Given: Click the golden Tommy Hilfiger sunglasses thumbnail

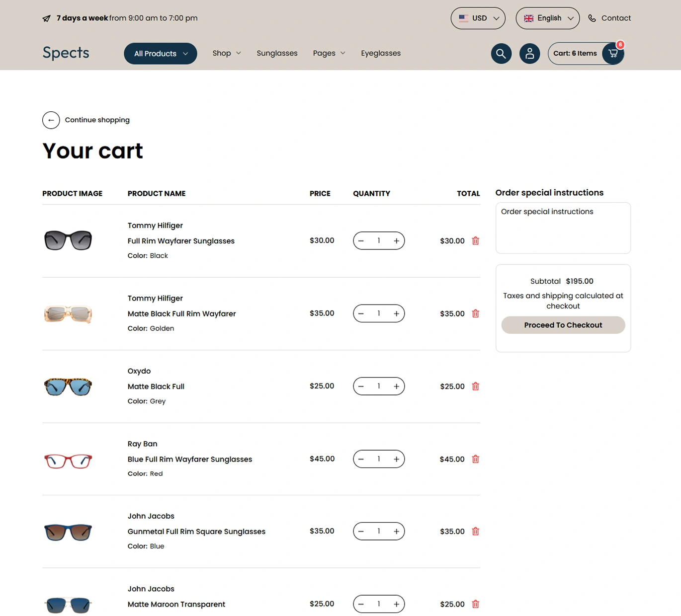Looking at the screenshot, I should click(x=68, y=314).
